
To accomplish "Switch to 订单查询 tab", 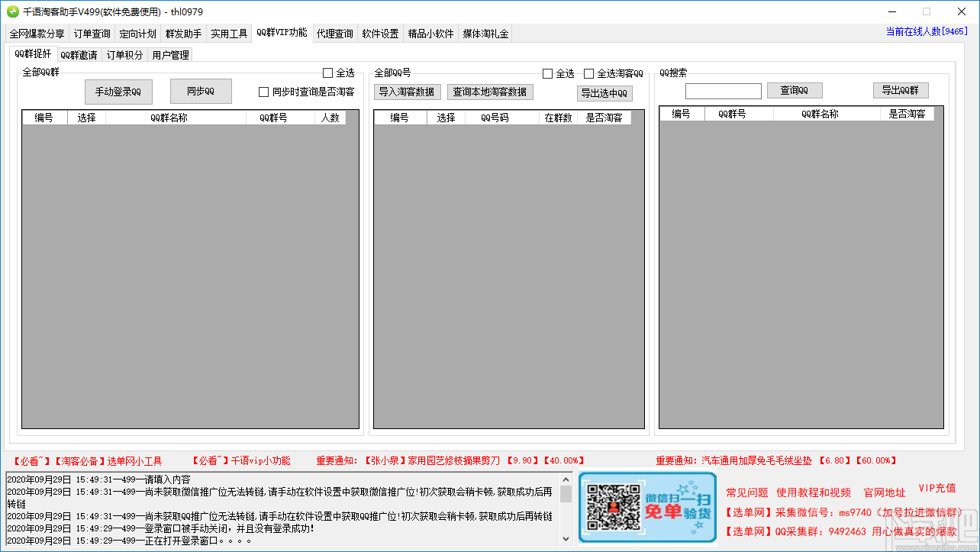I will 92,34.
